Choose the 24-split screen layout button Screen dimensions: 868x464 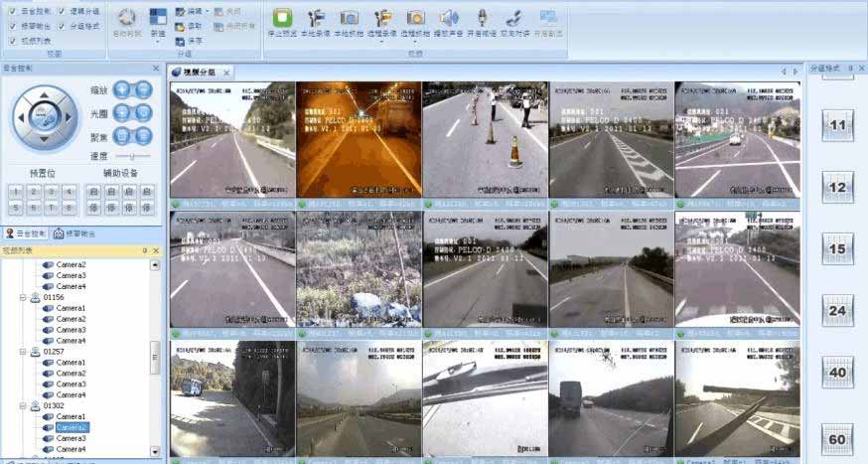837,311
